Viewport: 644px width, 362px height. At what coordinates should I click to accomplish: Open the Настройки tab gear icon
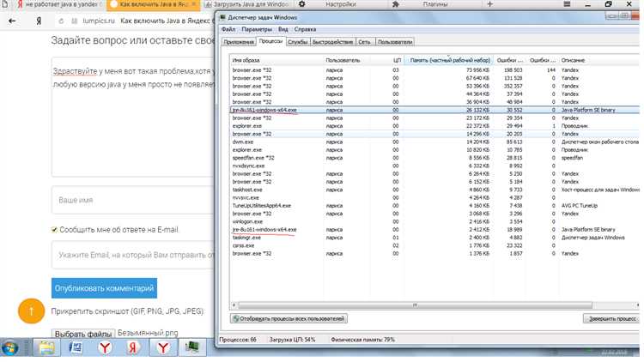tap(302, 4)
